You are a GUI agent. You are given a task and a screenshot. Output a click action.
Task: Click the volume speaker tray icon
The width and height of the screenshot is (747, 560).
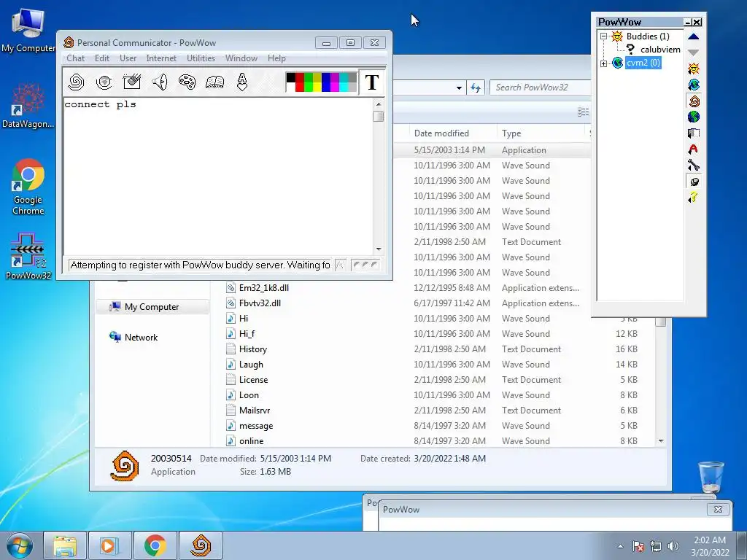click(673, 546)
